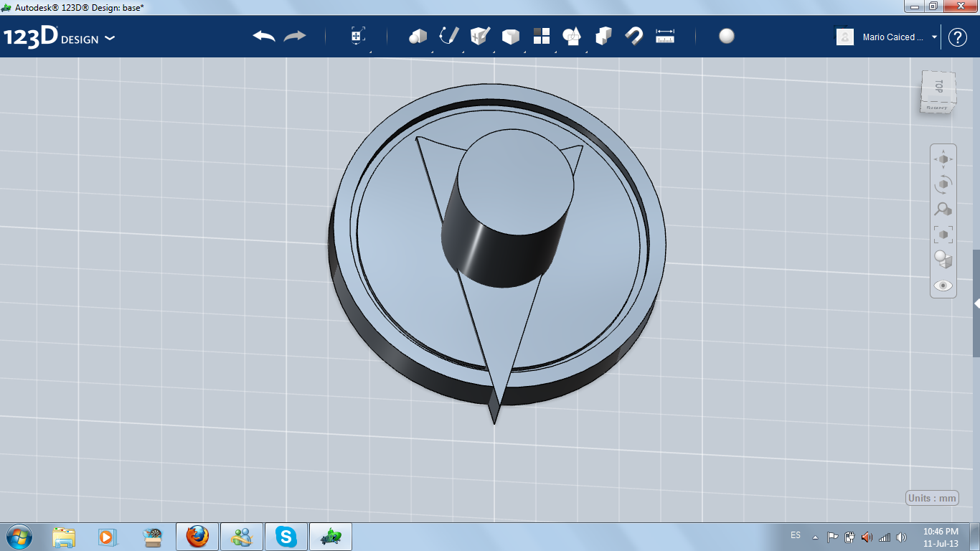This screenshot has height=551, width=980.
Task: Redo the undone action
Action: pyautogui.click(x=295, y=37)
